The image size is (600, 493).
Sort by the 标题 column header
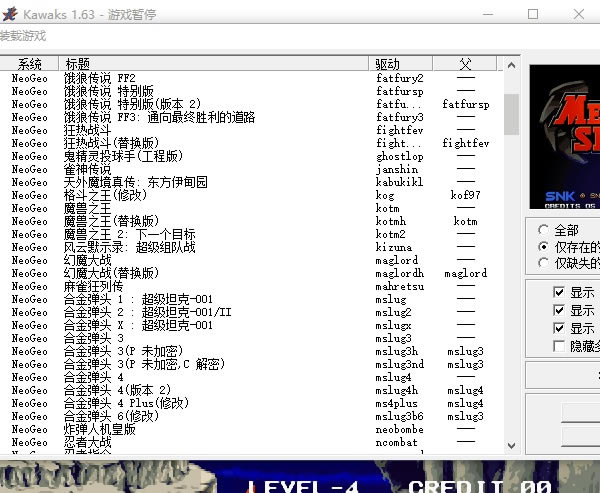point(214,64)
